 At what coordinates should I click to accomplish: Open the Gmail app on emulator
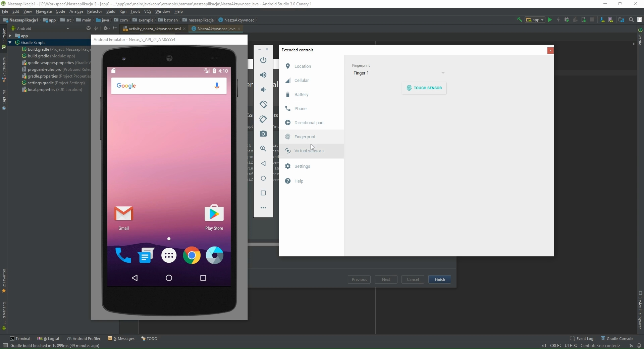(x=124, y=214)
